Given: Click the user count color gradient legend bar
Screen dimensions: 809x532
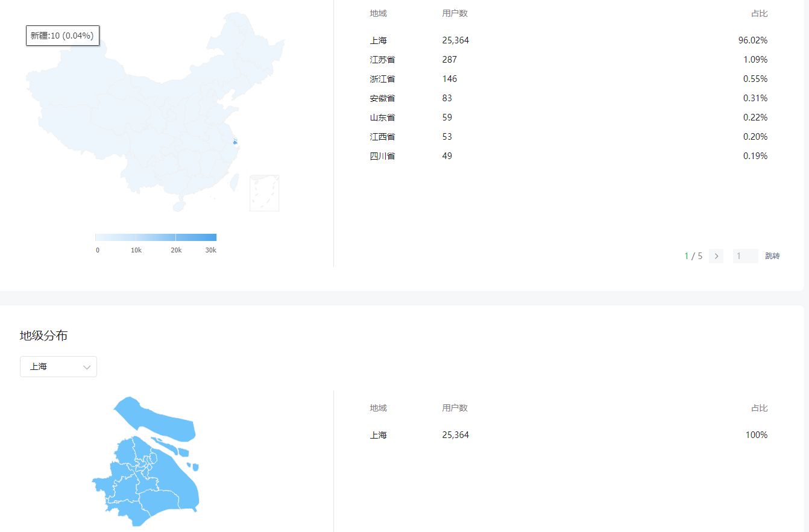Looking at the screenshot, I should (x=156, y=237).
